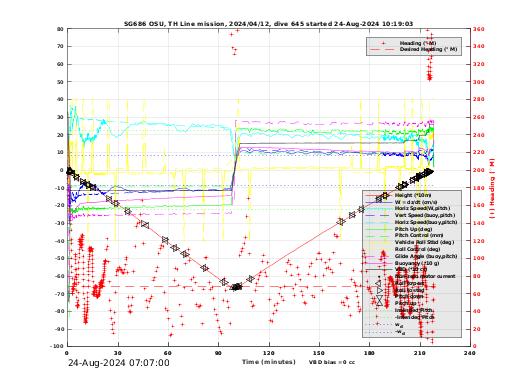Image resolution: width=520 pixels, height=390 pixels.
Task: Click the red Heading right axis label
Action: [492, 189]
